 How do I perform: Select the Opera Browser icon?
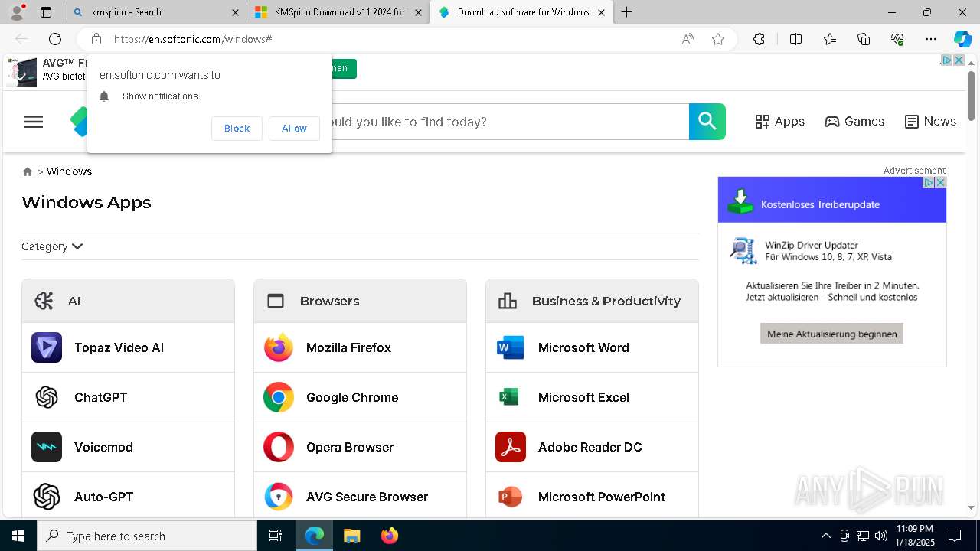click(279, 447)
